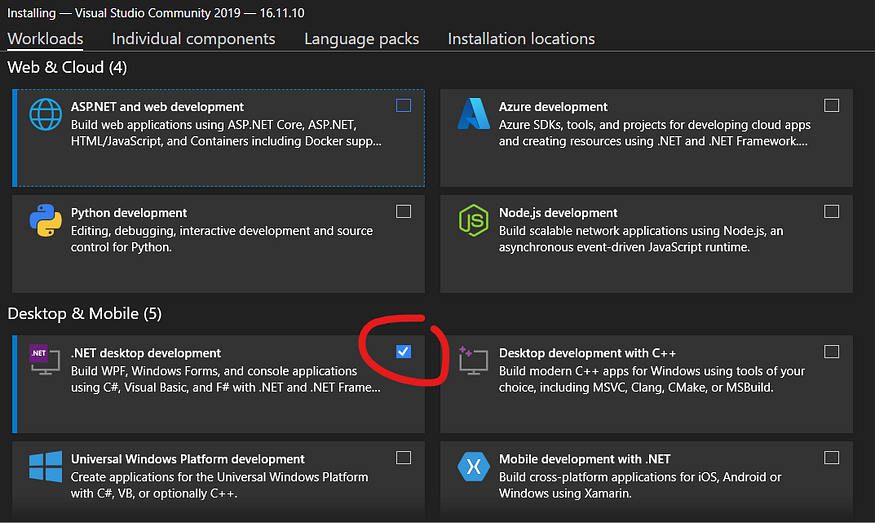Select the Node.js development checkbox
This screenshot has height=523, width=875.
(831, 212)
